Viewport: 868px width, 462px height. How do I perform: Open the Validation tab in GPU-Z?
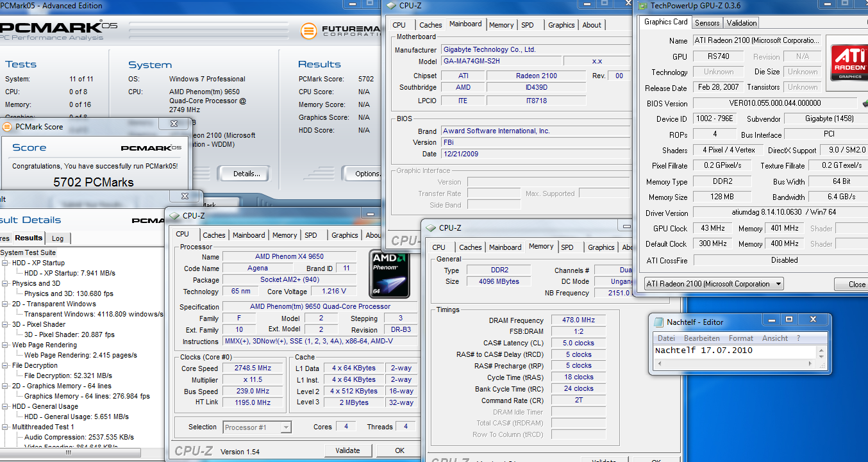click(x=742, y=23)
